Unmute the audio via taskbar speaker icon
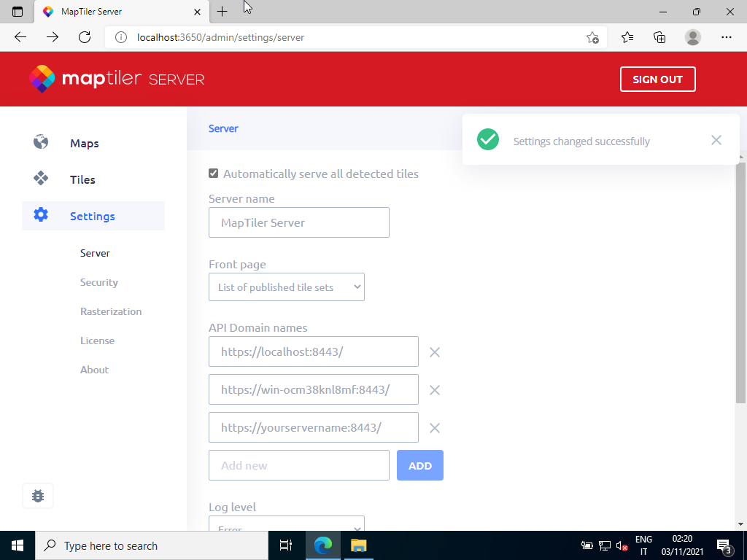This screenshot has width=747, height=560. click(622, 545)
